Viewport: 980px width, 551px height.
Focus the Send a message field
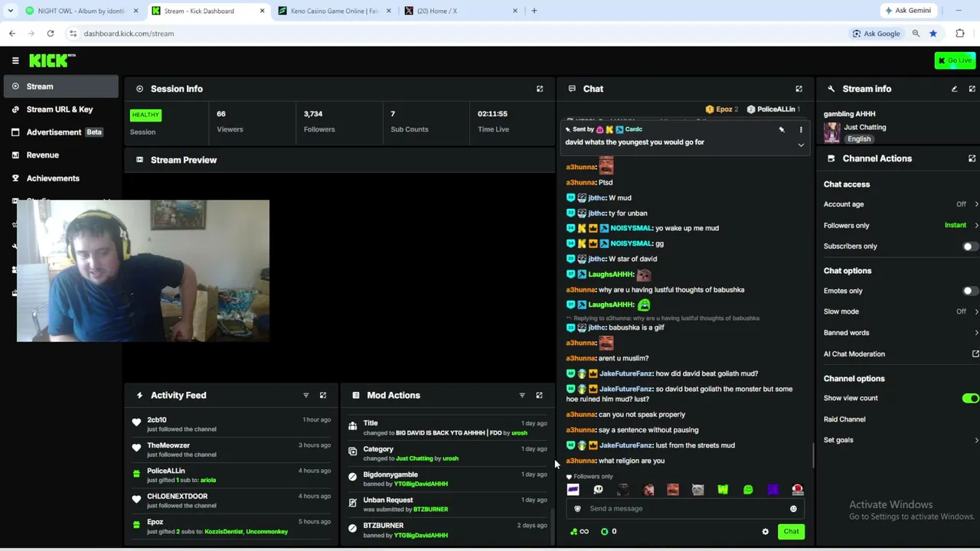[x=685, y=509]
